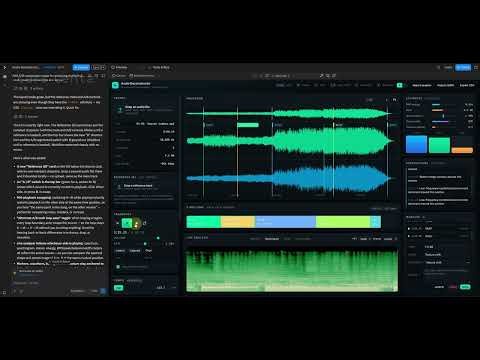Click the green bar in right panel chart
The image size is (480, 360).
439,146
